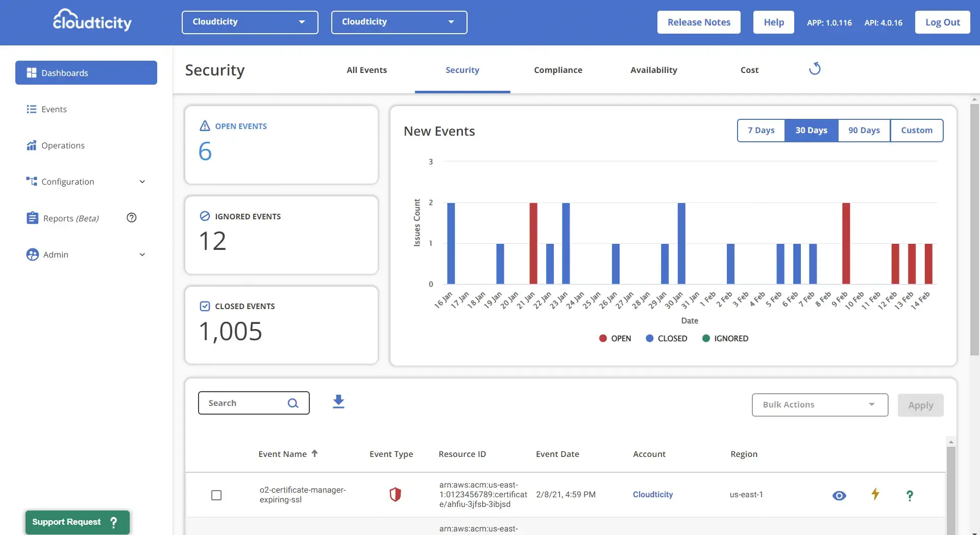Click the Log Out button
980x535 pixels.
click(942, 22)
